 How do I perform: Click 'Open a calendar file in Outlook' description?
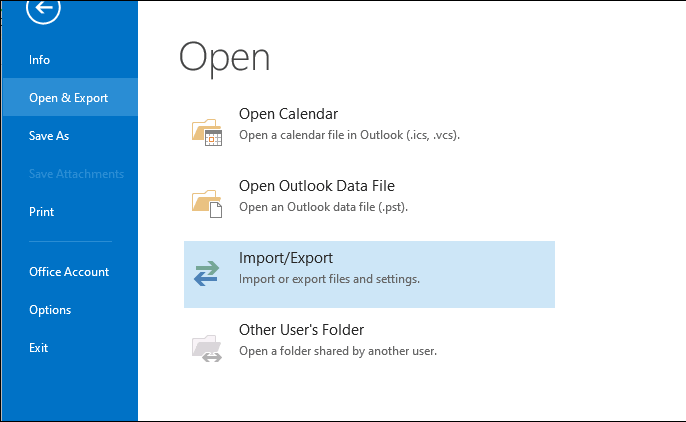point(349,135)
